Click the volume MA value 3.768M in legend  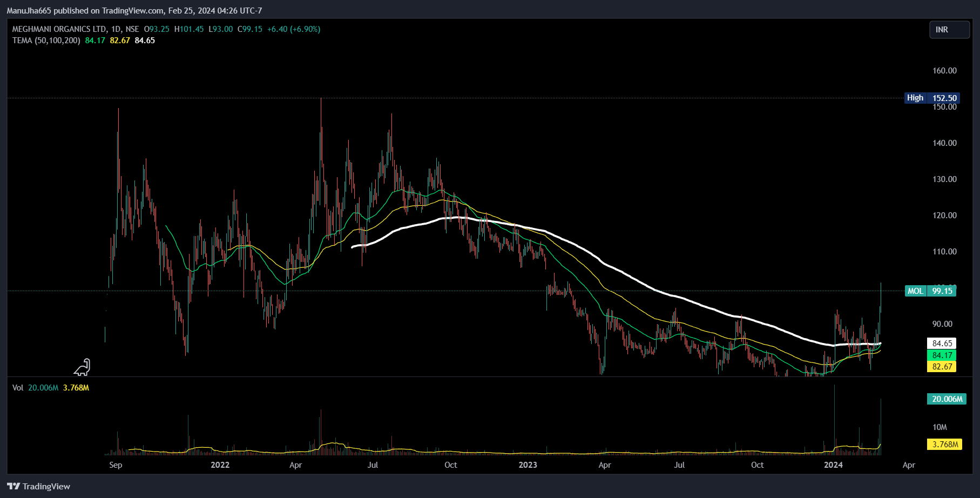coord(76,388)
